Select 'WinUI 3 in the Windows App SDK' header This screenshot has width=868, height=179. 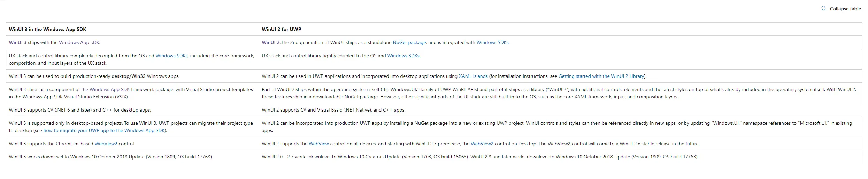pyautogui.click(x=48, y=29)
